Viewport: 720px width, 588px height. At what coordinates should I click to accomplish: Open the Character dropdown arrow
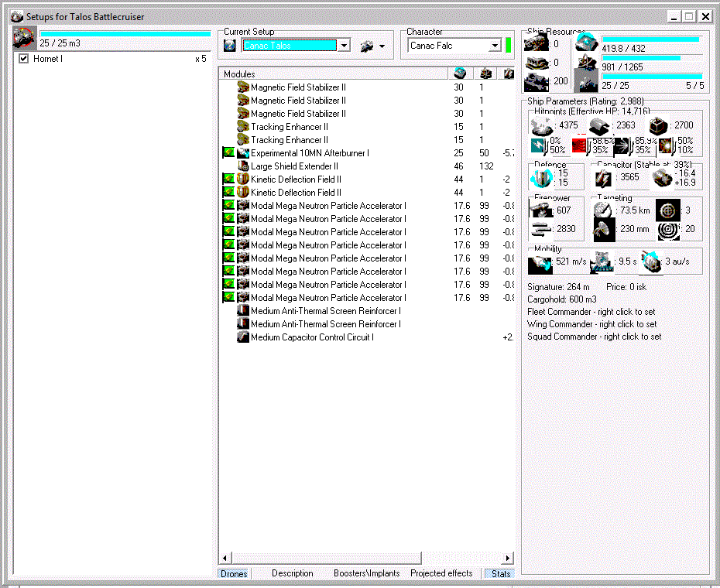tap(495, 46)
